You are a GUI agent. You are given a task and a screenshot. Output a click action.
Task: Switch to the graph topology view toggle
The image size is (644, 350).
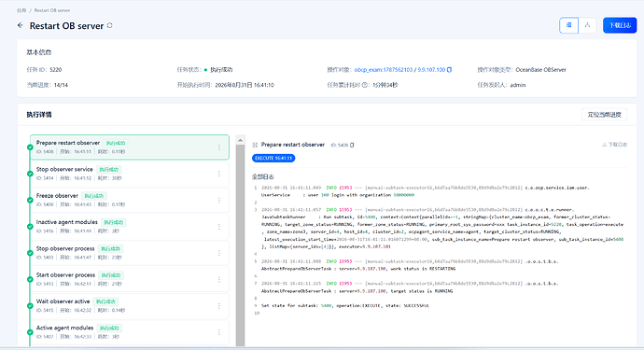[x=587, y=25]
